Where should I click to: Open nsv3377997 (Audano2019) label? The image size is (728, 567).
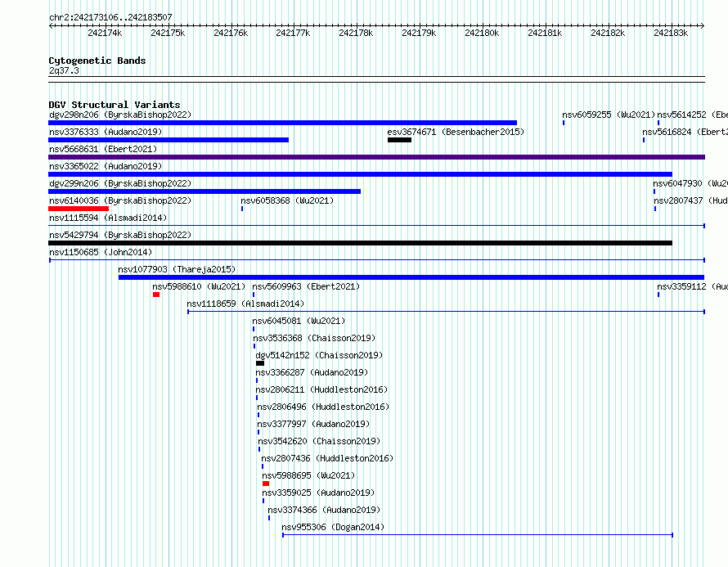coord(313,424)
